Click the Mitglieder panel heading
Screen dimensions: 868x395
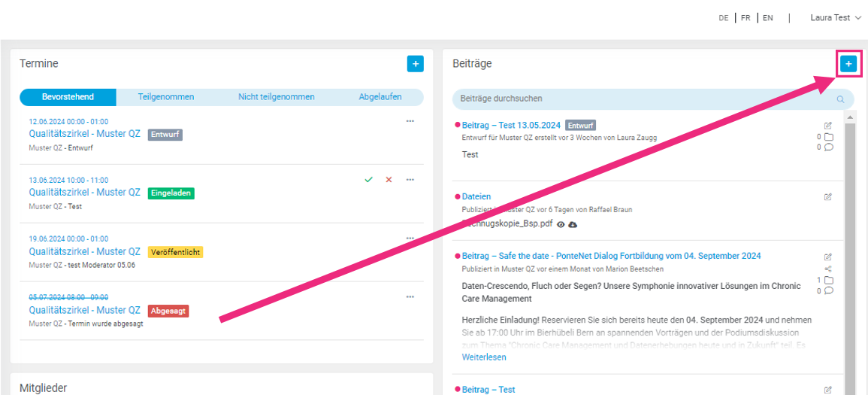point(43,387)
